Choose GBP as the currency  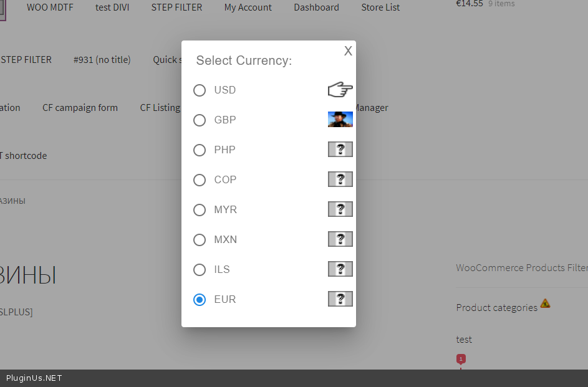pyautogui.click(x=200, y=120)
